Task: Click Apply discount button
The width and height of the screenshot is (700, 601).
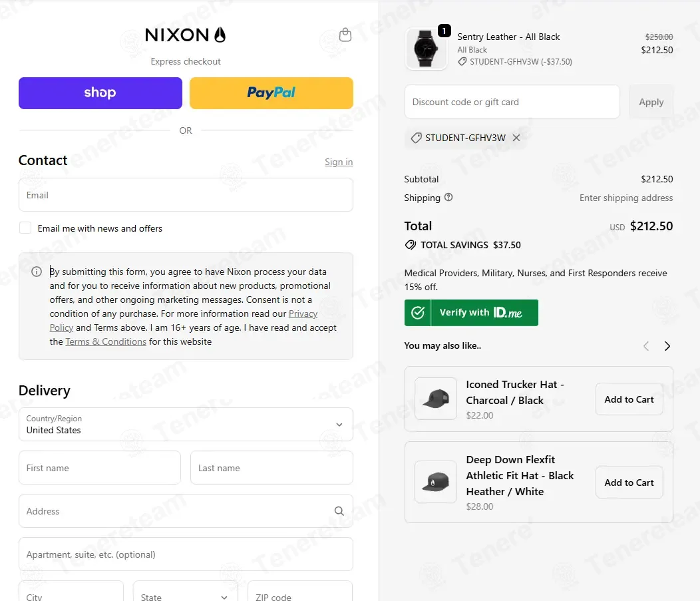Action: click(651, 102)
